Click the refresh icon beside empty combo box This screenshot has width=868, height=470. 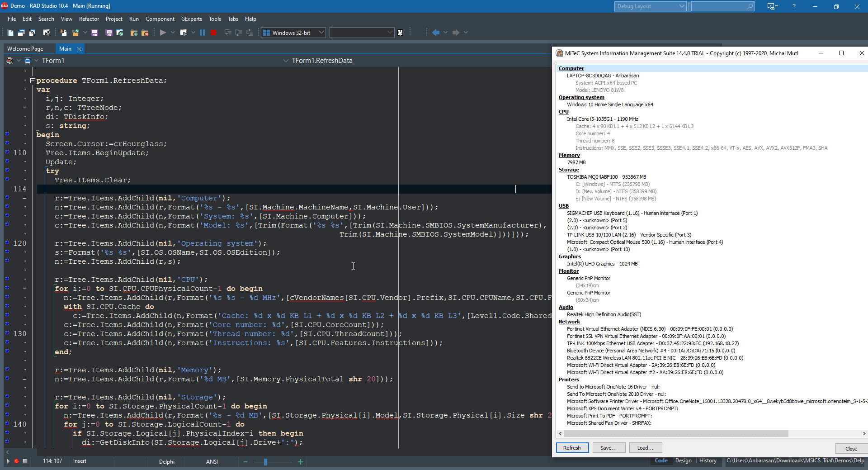click(400, 33)
